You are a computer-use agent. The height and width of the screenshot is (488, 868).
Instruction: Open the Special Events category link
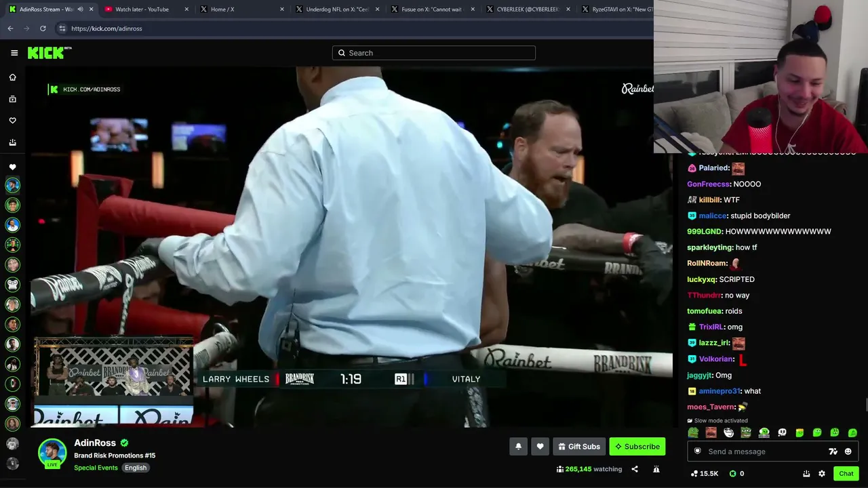coord(96,468)
